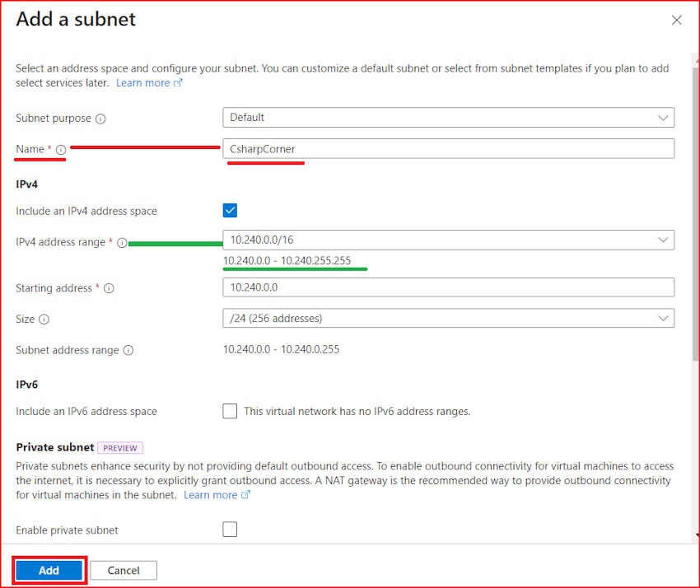
Task: Click the subnet range 10.240.0.0 - 10.240.0.255
Action: click(282, 349)
